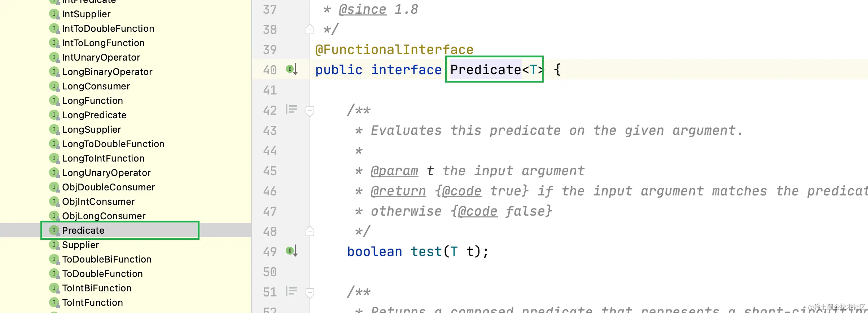Click the interface icon beside Predicate in tree
The height and width of the screenshot is (313, 868).
coord(54,230)
